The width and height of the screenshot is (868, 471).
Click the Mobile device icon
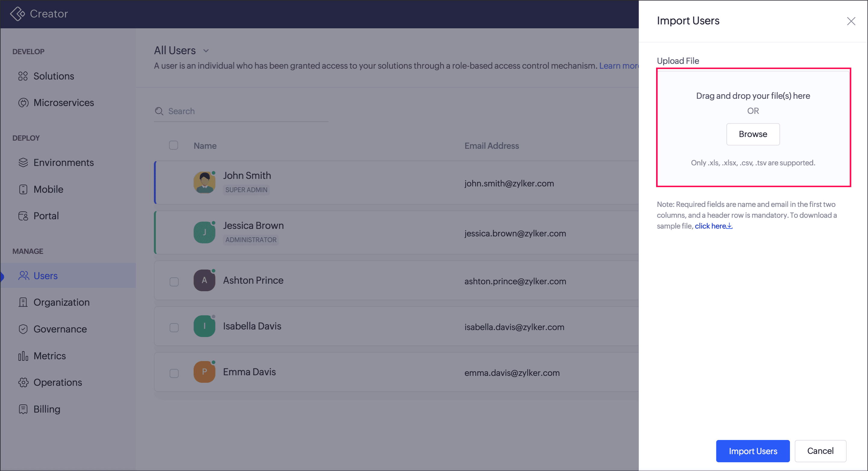click(x=23, y=189)
